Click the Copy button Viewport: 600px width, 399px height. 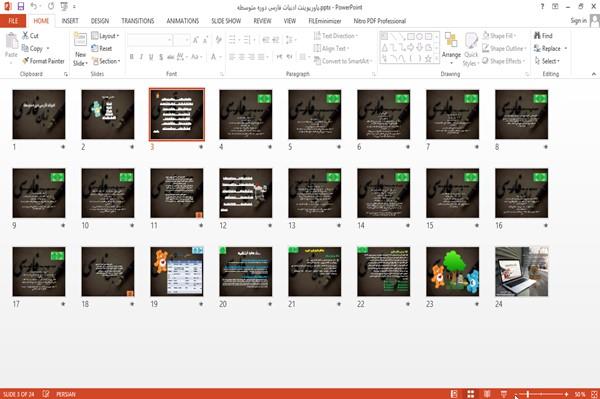click(x=32, y=49)
